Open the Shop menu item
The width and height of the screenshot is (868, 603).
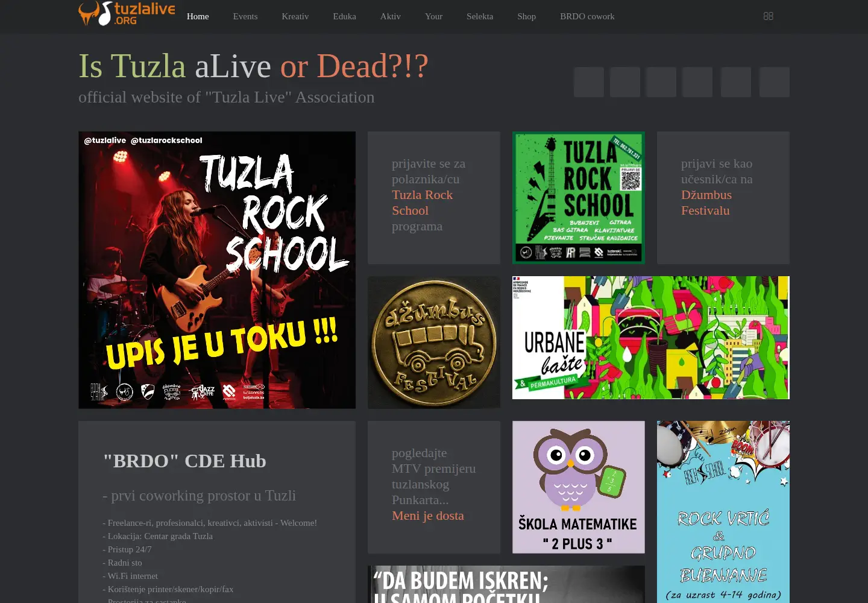[527, 16]
